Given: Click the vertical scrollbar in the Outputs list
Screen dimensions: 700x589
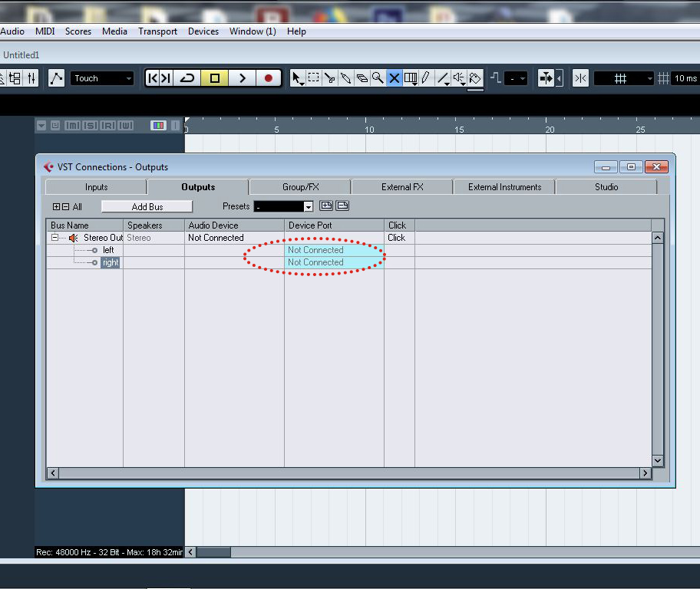Looking at the screenshot, I should pyautogui.click(x=658, y=345).
